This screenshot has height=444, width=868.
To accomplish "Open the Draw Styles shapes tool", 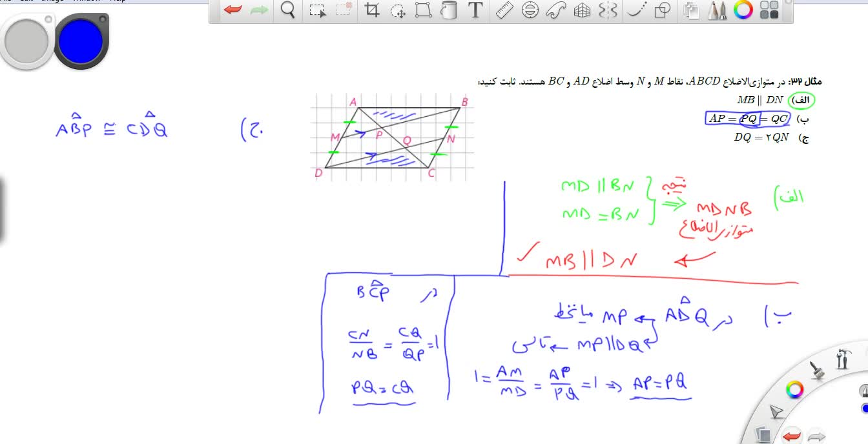I will pos(662,10).
